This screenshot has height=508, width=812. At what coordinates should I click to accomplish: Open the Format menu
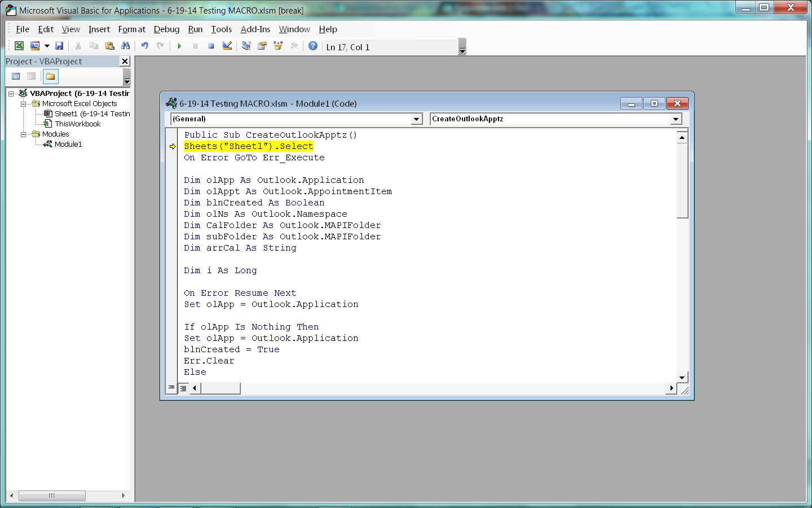coord(132,29)
